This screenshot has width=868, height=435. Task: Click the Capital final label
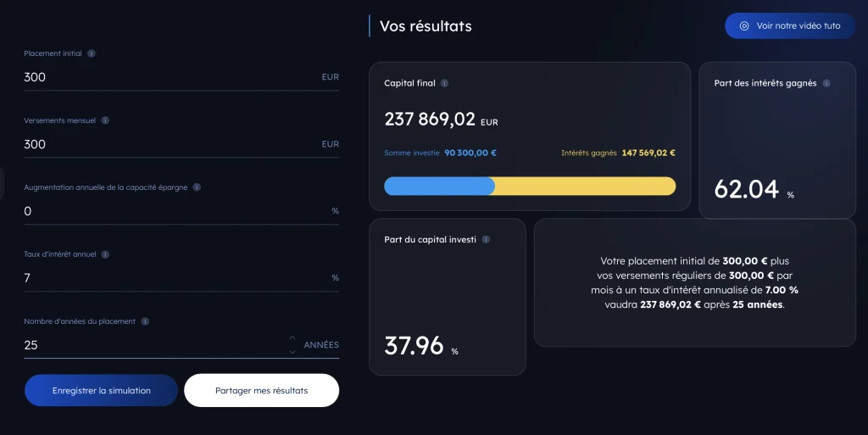point(409,84)
